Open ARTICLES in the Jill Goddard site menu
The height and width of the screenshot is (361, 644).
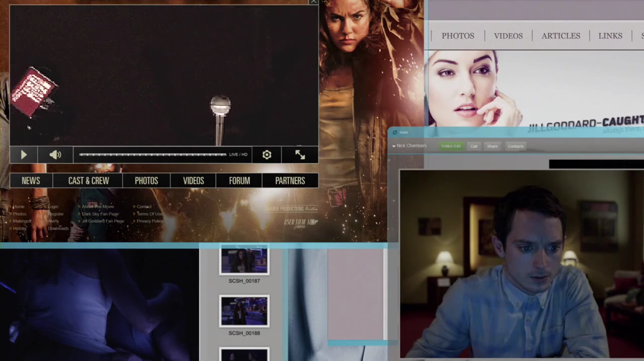click(x=561, y=36)
